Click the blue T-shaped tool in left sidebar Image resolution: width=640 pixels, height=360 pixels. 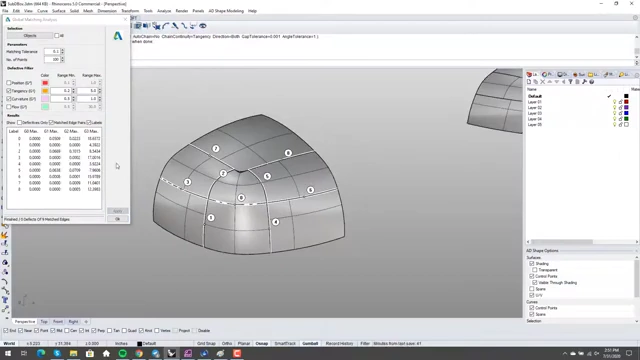point(5,300)
